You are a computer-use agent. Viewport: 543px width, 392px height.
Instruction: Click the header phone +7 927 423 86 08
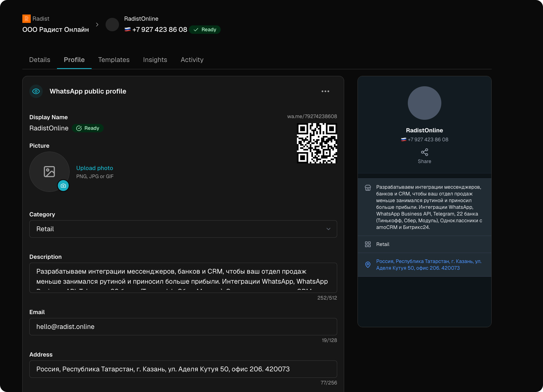point(160,30)
